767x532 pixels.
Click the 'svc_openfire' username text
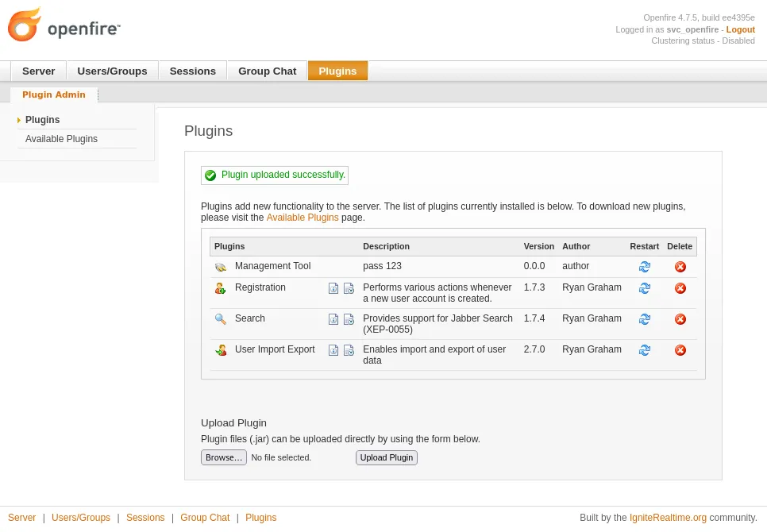[x=692, y=29]
